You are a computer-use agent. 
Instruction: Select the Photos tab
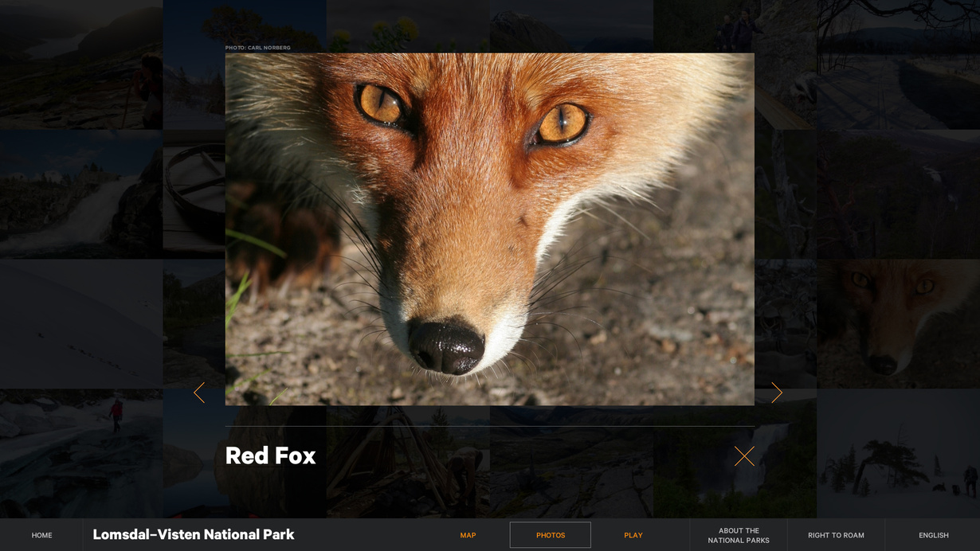click(x=550, y=535)
